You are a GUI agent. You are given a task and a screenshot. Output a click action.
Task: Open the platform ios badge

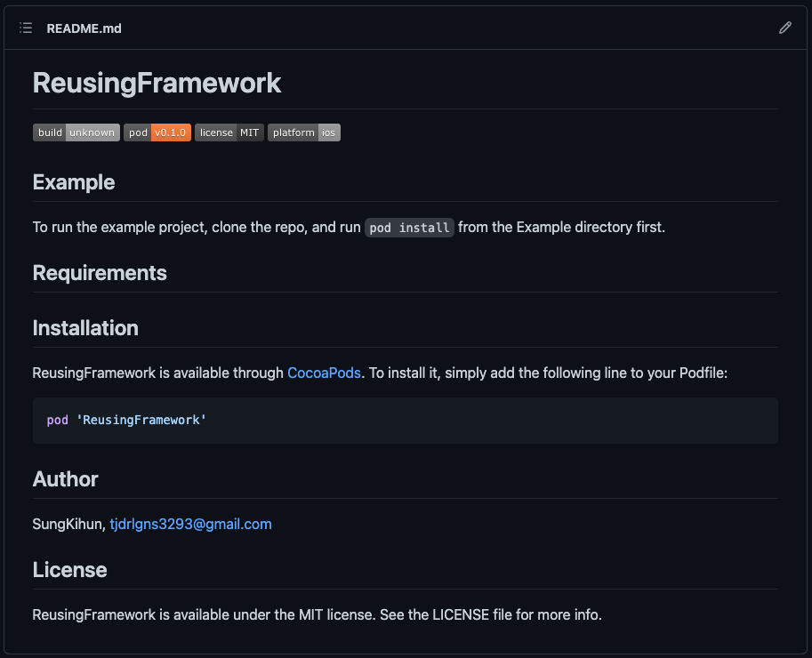click(304, 132)
